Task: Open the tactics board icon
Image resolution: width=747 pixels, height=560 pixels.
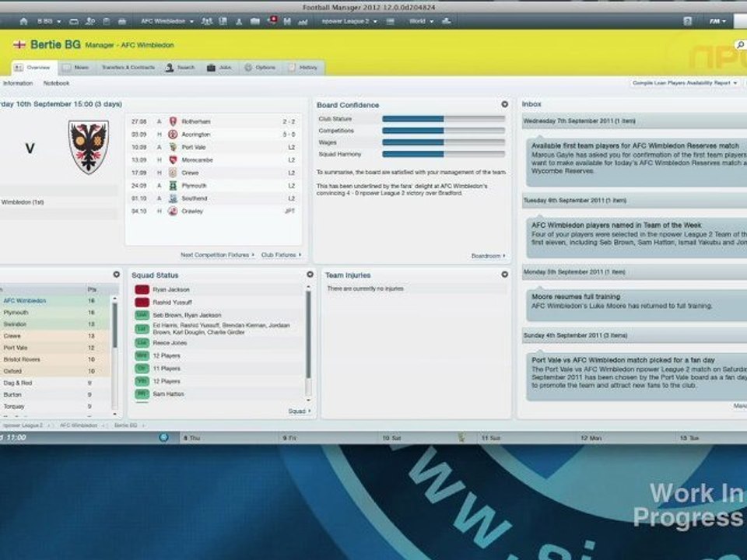Action: pyautogui.click(x=223, y=22)
